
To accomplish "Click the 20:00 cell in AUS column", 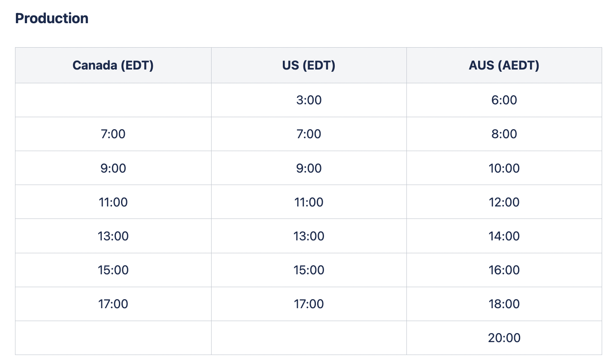I will [504, 338].
